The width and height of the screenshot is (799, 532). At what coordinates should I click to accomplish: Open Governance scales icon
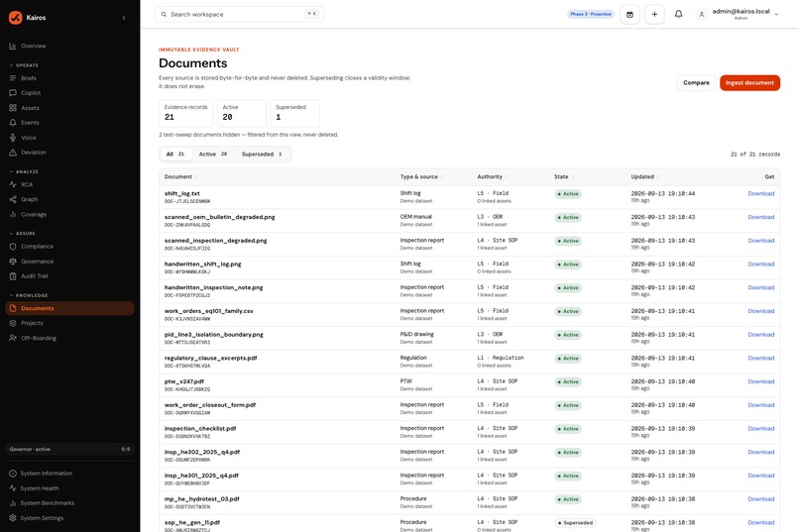13,262
